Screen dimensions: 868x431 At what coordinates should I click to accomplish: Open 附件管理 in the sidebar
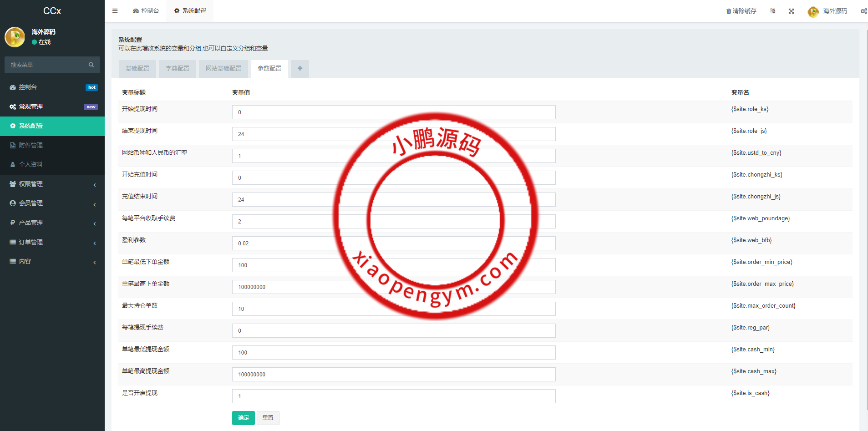[x=31, y=145]
